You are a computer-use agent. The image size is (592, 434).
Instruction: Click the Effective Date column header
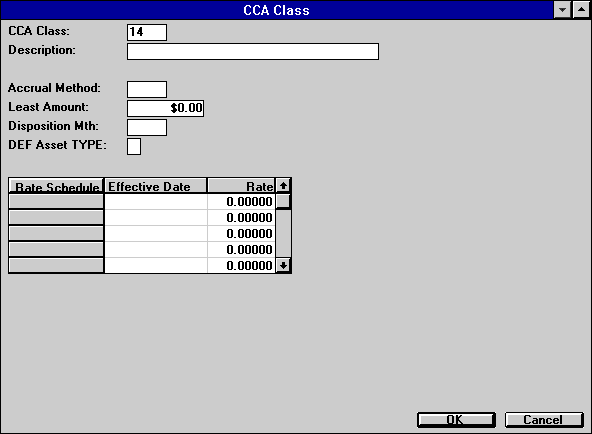pos(156,186)
